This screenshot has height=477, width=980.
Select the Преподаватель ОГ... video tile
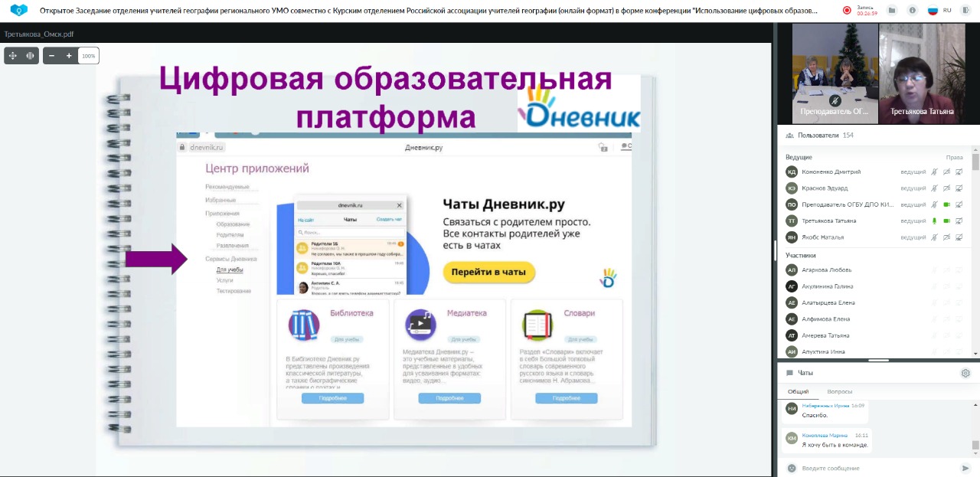pos(835,74)
